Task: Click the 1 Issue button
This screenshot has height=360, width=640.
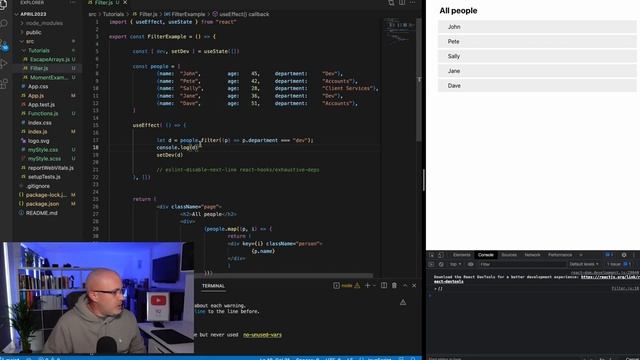Action: [x=618, y=264]
